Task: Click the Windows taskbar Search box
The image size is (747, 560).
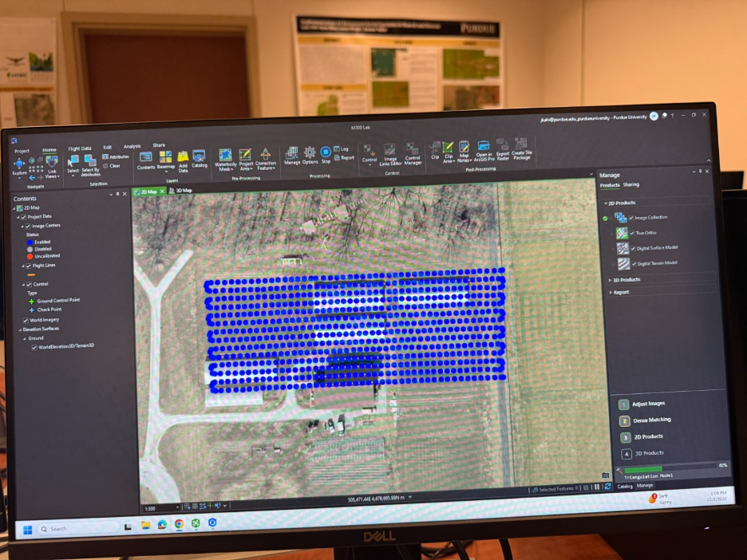Action: [x=78, y=528]
